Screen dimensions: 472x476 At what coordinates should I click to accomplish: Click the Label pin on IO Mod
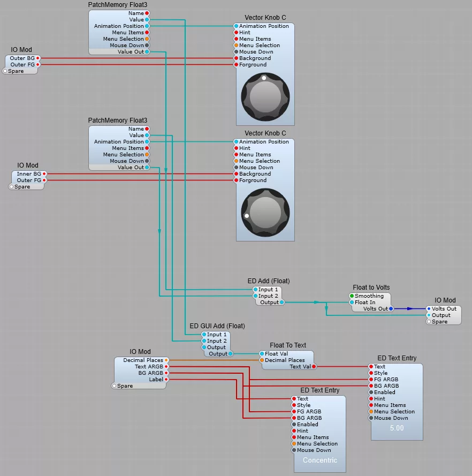click(x=166, y=380)
